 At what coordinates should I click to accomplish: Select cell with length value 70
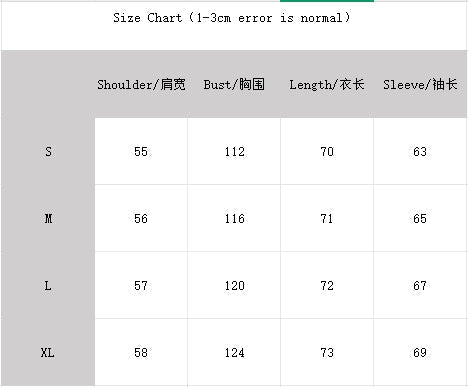327,152
